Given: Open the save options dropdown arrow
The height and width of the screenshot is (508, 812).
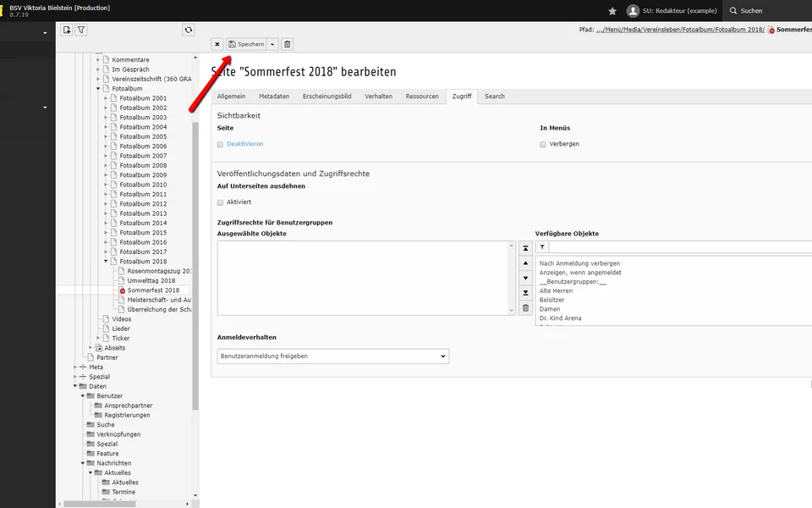Looking at the screenshot, I should pos(272,44).
